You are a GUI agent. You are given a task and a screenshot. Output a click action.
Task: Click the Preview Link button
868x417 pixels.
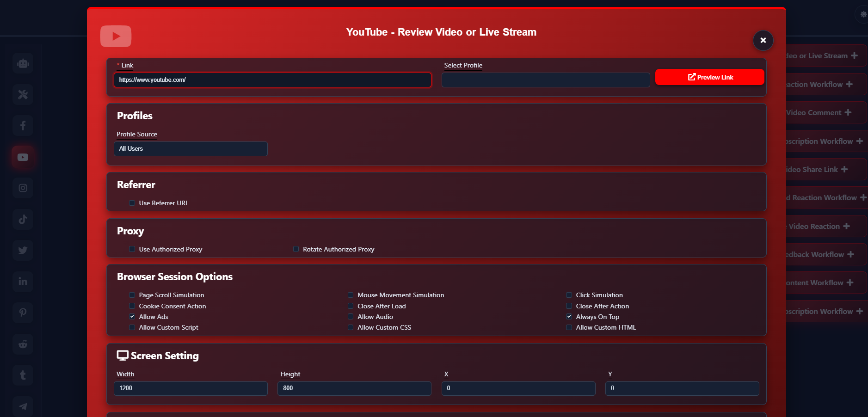[710, 77]
